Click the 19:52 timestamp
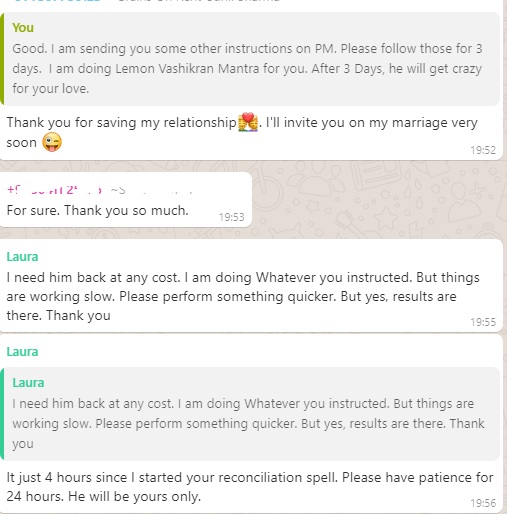 coord(483,150)
